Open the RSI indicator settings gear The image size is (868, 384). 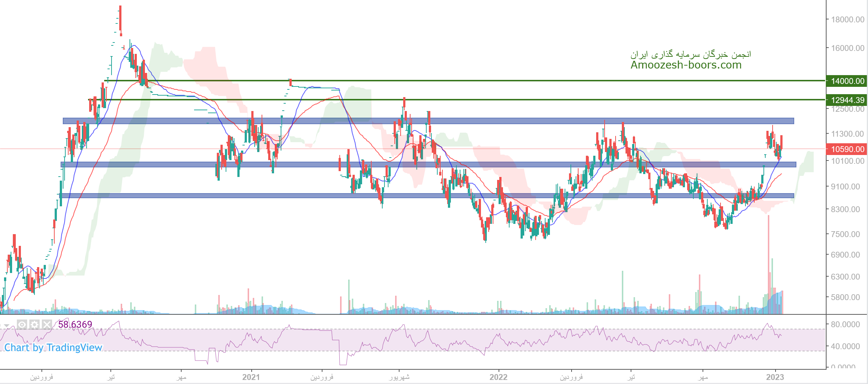34,325
